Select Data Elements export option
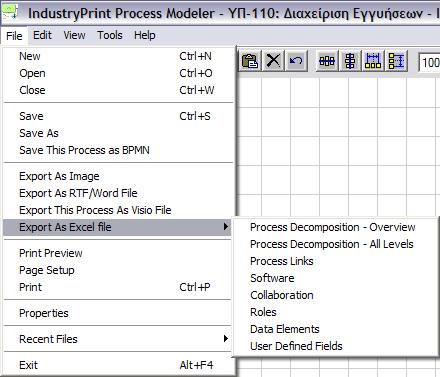The height and width of the screenshot is (377, 440). click(335, 329)
